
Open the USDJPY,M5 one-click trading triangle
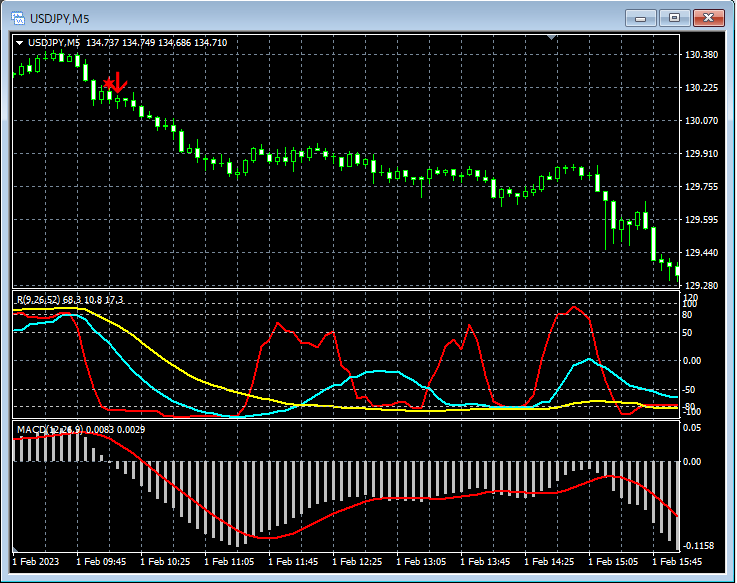click(19, 43)
